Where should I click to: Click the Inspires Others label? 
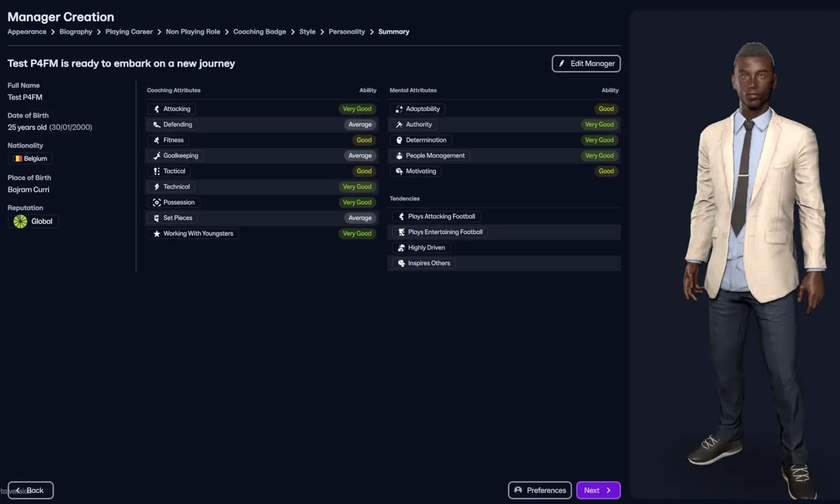point(429,263)
